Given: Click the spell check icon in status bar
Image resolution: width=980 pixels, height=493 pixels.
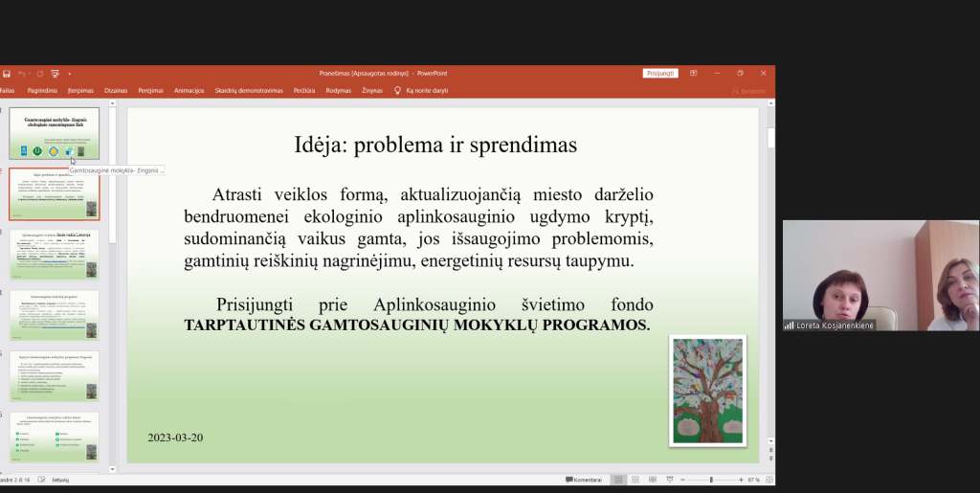Looking at the screenshot, I should pos(41,480).
